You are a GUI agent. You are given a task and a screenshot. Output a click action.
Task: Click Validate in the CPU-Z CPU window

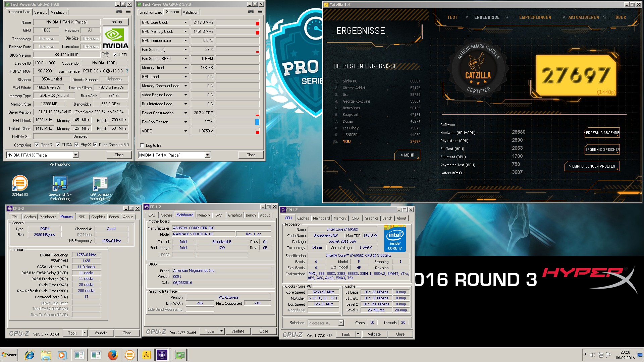(x=374, y=334)
